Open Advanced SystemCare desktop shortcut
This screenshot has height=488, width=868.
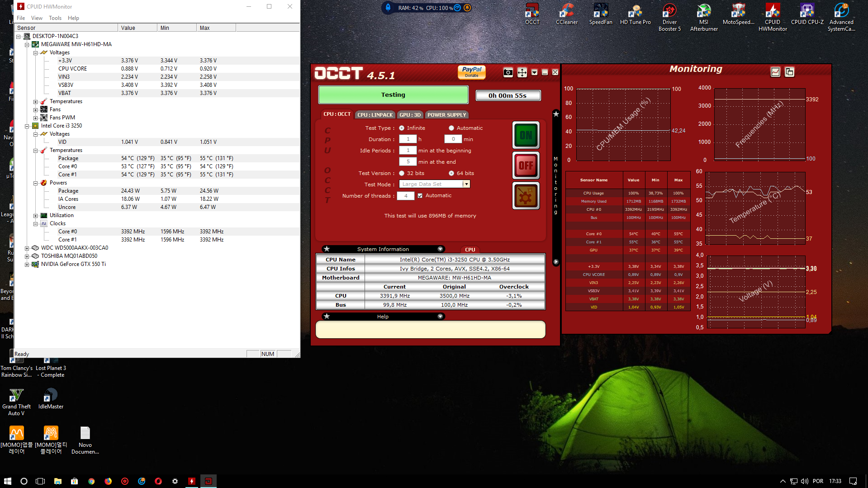(841, 17)
